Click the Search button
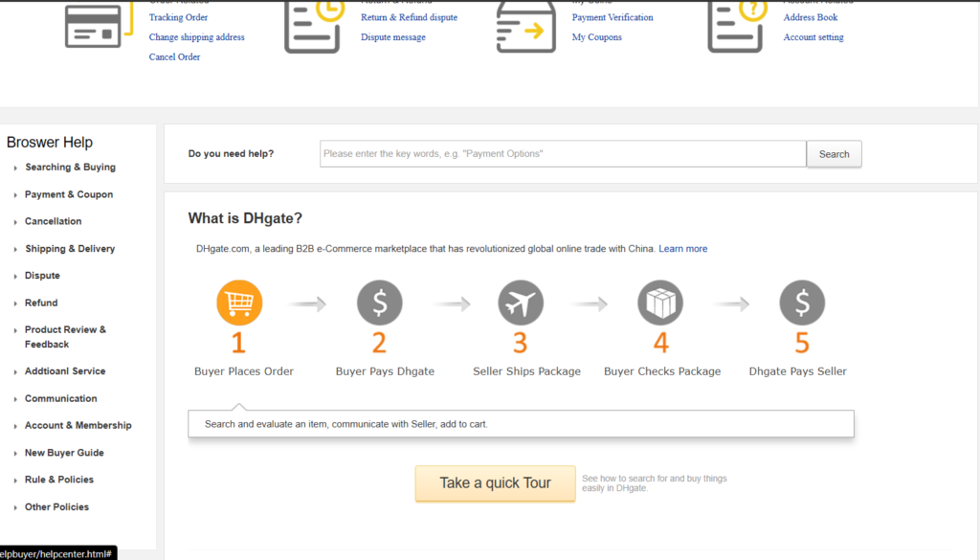Viewport: 980px width, 560px height. click(x=834, y=154)
